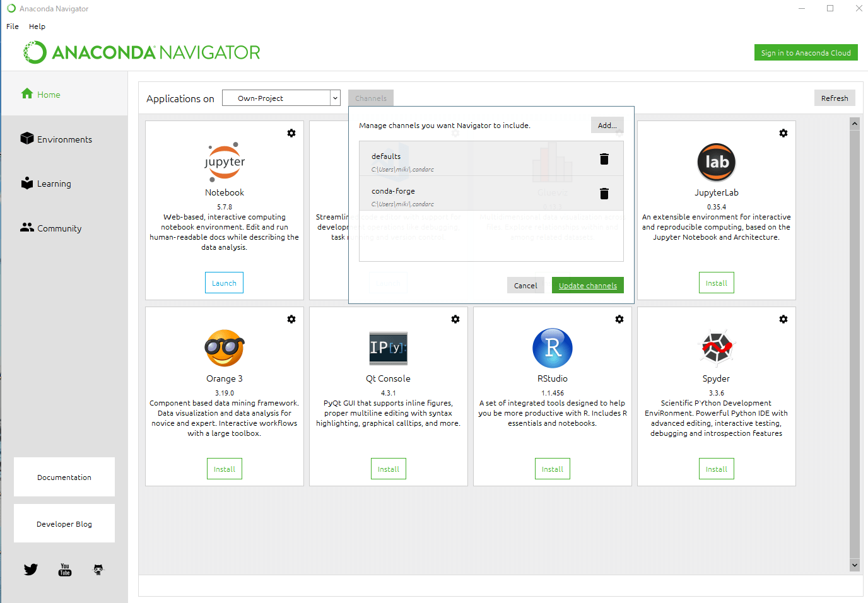Launch Jupyter Notebook
This screenshot has width=868, height=603.
[x=224, y=283]
